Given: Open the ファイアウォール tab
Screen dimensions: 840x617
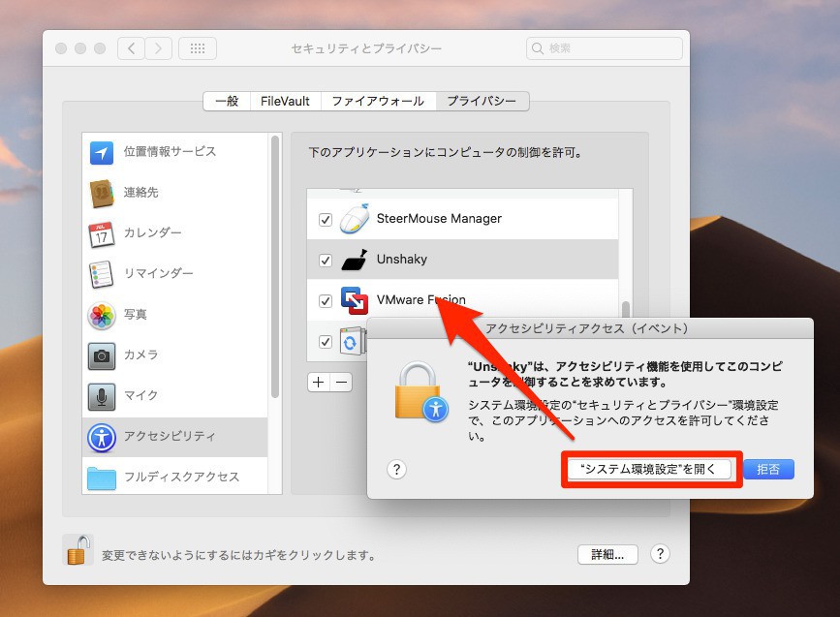Looking at the screenshot, I should (x=378, y=102).
